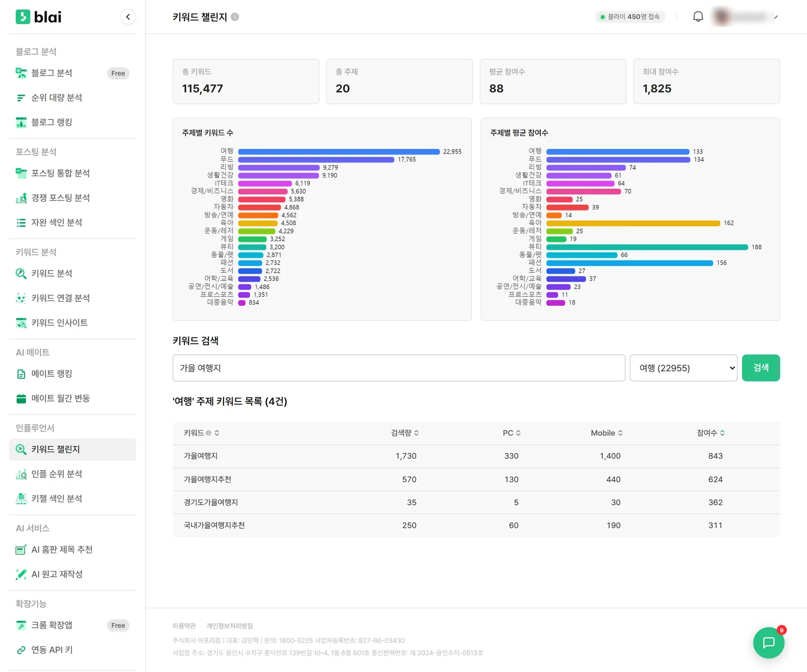The width and height of the screenshot is (807, 672).
Task: Sort table by 키워드 column arrows
Action: pos(217,433)
